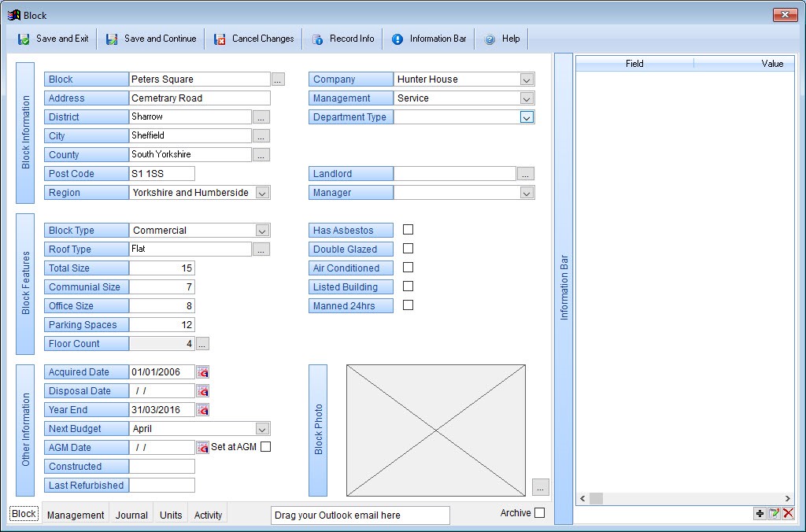Click the Information Bar horizontal scrollbar thumb
The height and width of the screenshot is (532, 806).
pyautogui.click(x=596, y=498)
